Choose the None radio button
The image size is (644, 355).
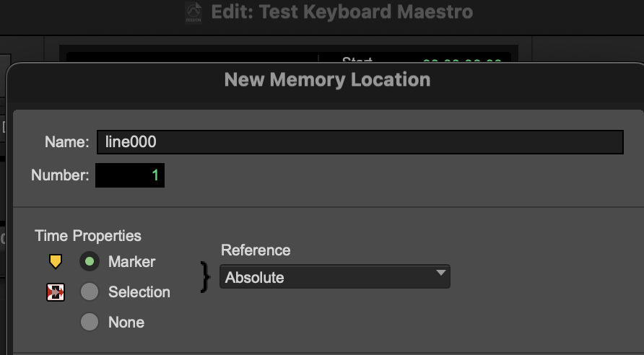pyautogui.click(x=90, y=322)
